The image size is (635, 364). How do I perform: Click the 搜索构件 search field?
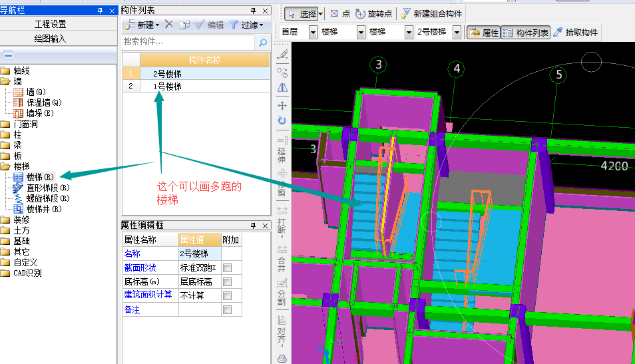pos(189,42)
